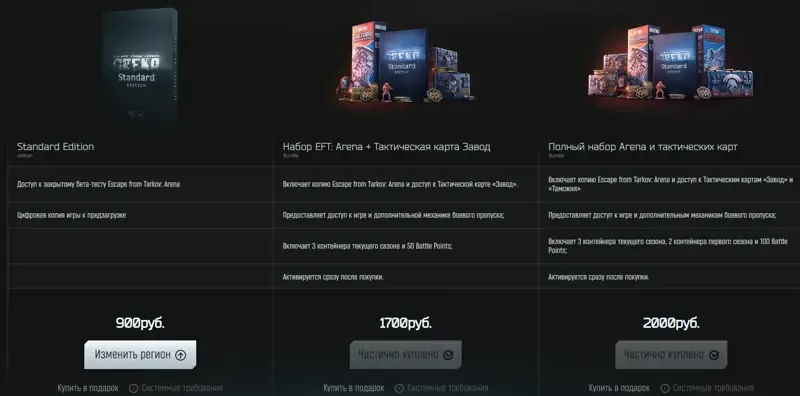
Task: Click the Standard Edition title
Action: tap(56, 147)
